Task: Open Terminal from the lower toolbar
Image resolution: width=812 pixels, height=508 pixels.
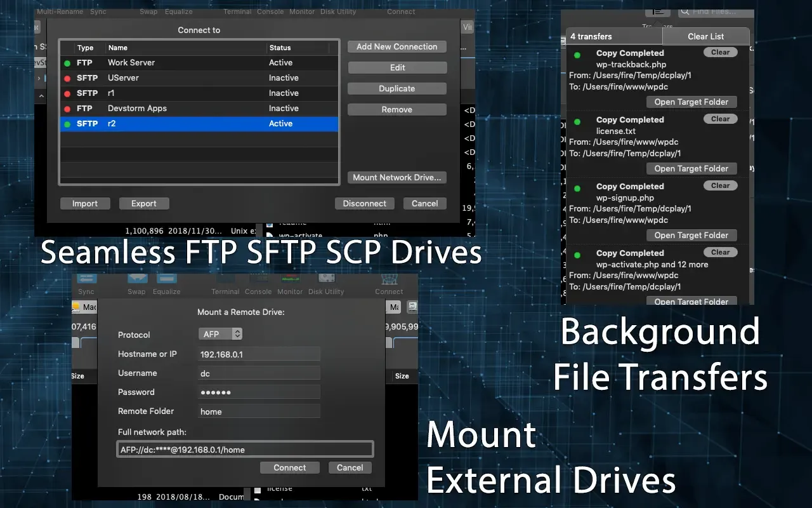Action: 225,279
